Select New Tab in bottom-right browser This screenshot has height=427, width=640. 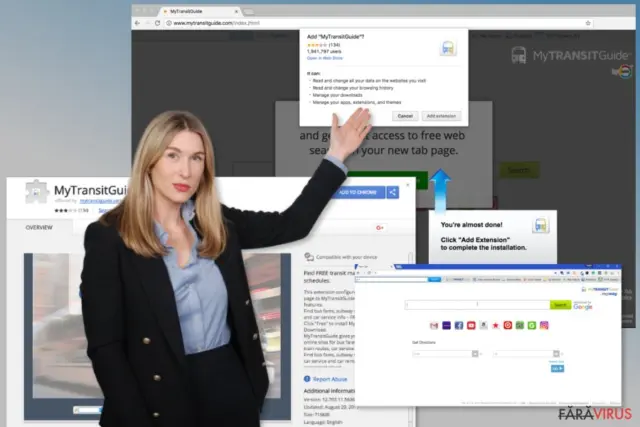(373, 267)
